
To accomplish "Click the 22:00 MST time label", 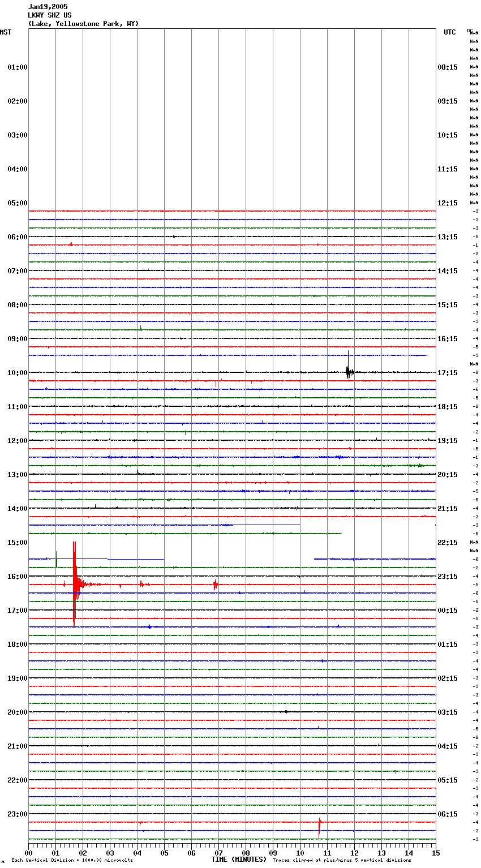I will (x=18, y=780).
